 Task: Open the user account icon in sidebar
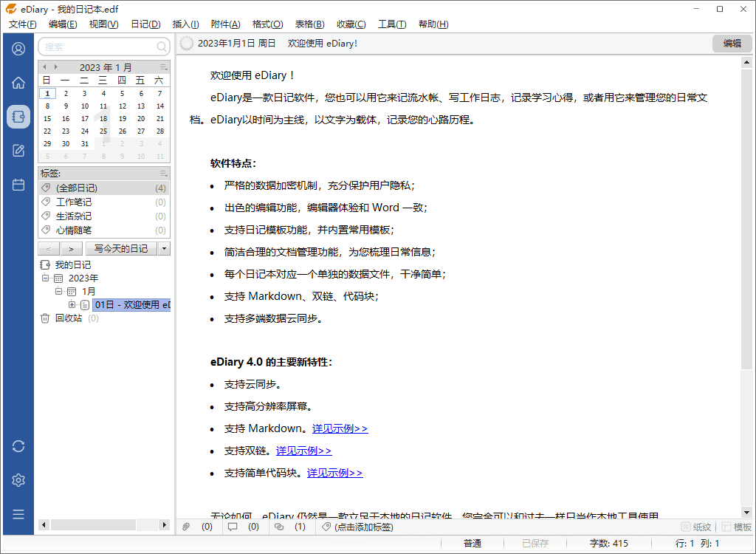point(18,49)
